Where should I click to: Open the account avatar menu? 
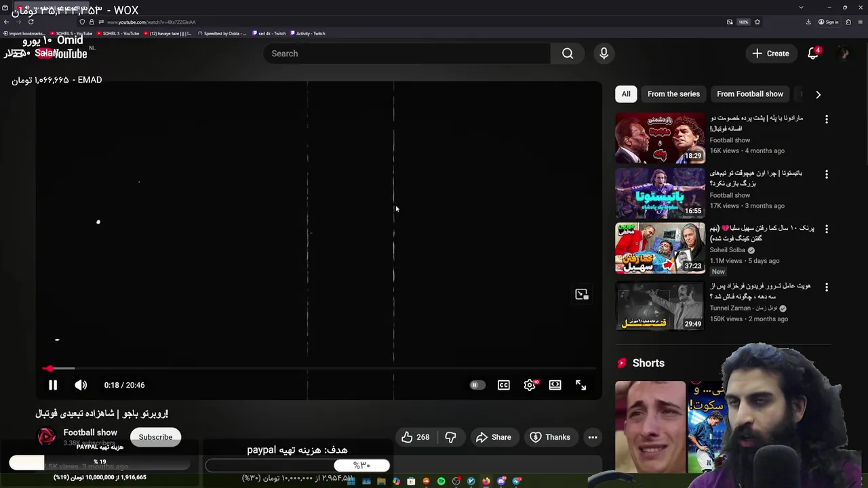[844, 54]
